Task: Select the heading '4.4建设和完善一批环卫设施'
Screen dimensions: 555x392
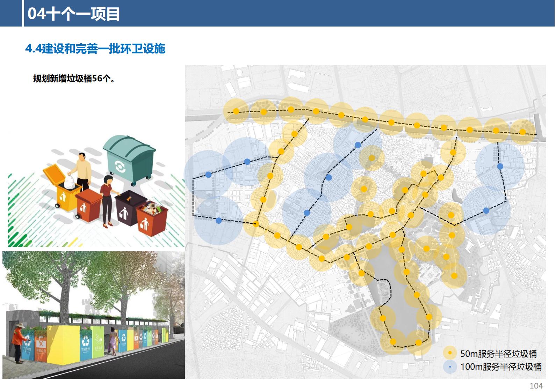Action: click(95, 49)
